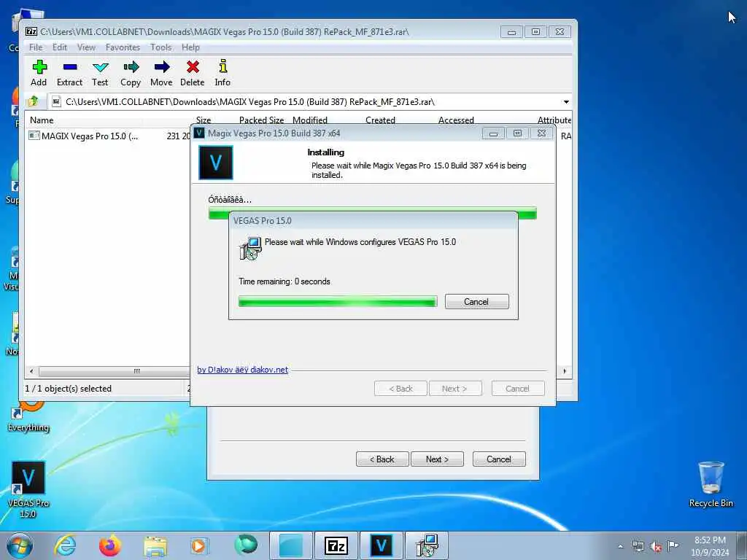The height and width of the screenshot is (560, 747).
Task: Click the Vegas V logo in installer header
Action: point(216,163)
